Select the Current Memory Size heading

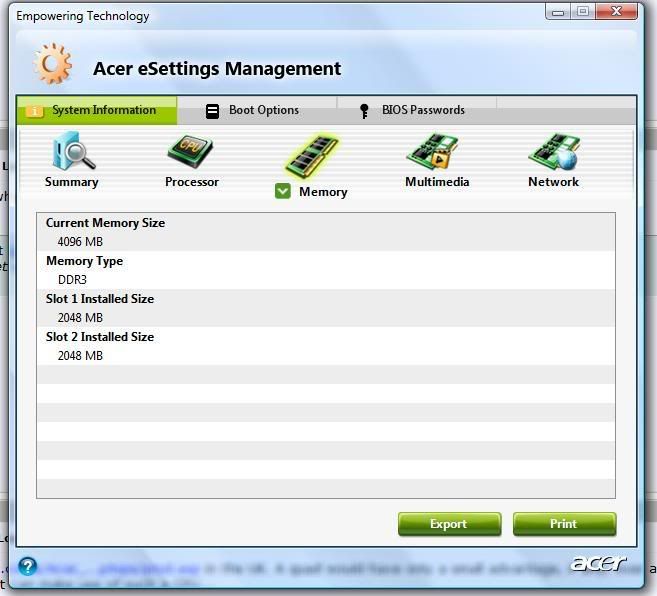click(x=105, y=223)
